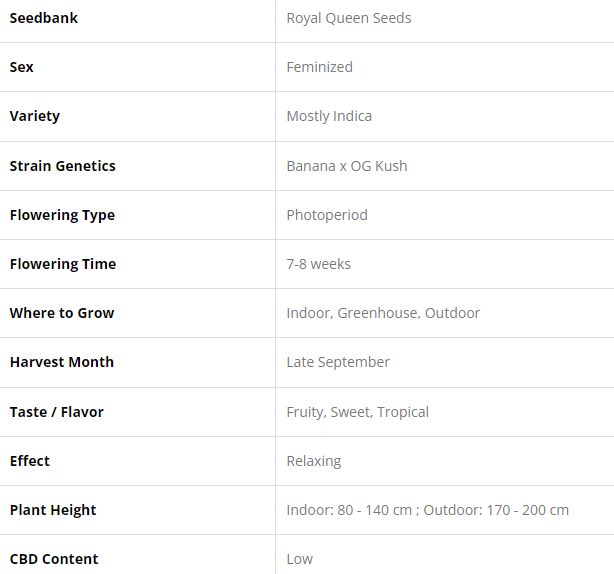
Task: Click the Relaxing effect value
Action: pos(314,461)
